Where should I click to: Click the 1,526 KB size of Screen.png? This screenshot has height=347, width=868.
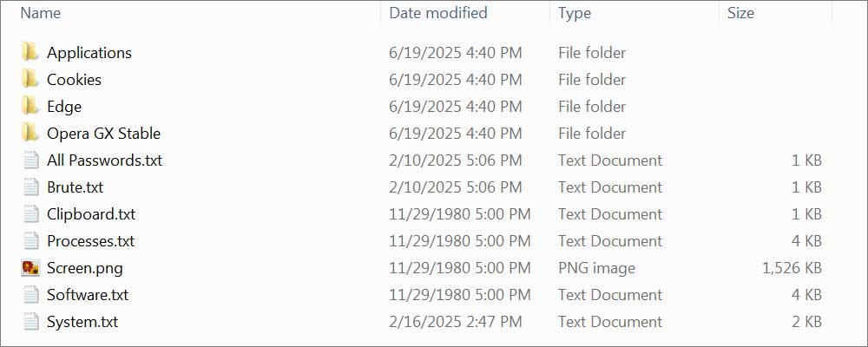click(792, 268)
